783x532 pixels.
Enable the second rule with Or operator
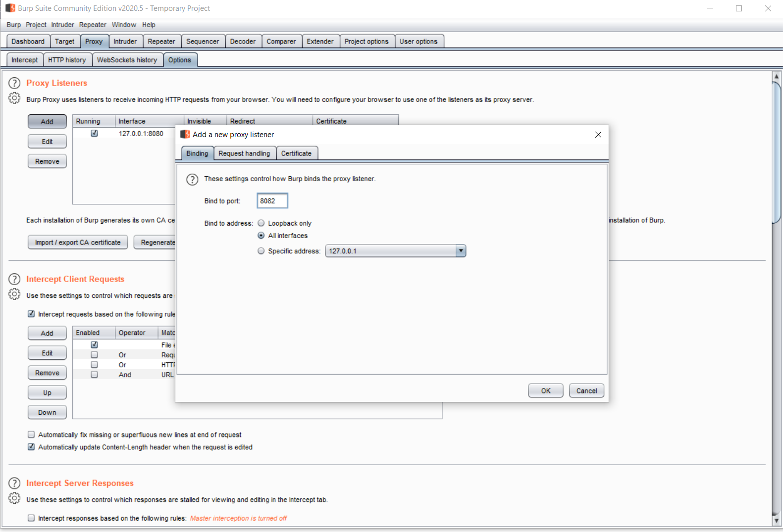coord(94,354)
